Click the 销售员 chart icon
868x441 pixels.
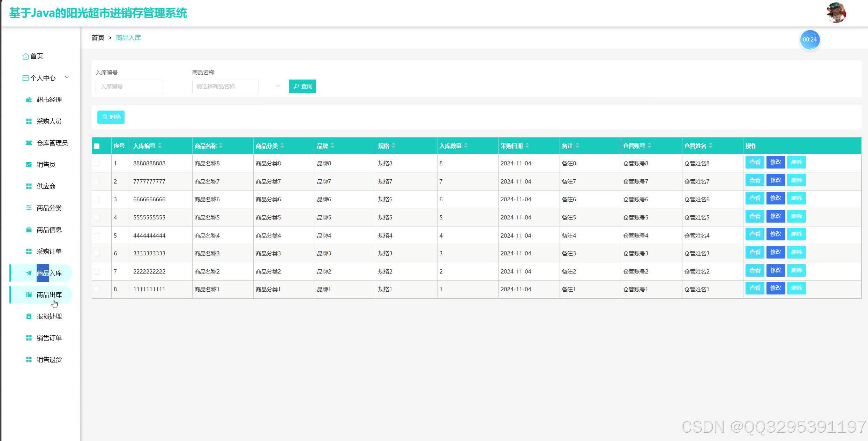29,165
